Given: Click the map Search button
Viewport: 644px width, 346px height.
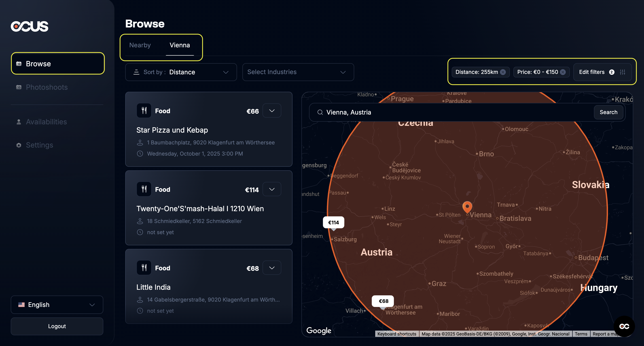Looking at the screenshot, I should point(608,112).
